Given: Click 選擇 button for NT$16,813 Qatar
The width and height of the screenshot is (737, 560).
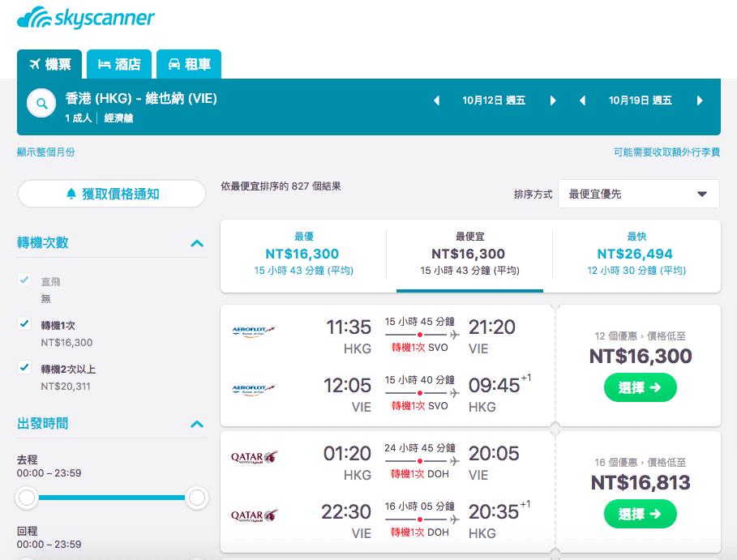Looking at the screenshot, I should pos(641,514).
